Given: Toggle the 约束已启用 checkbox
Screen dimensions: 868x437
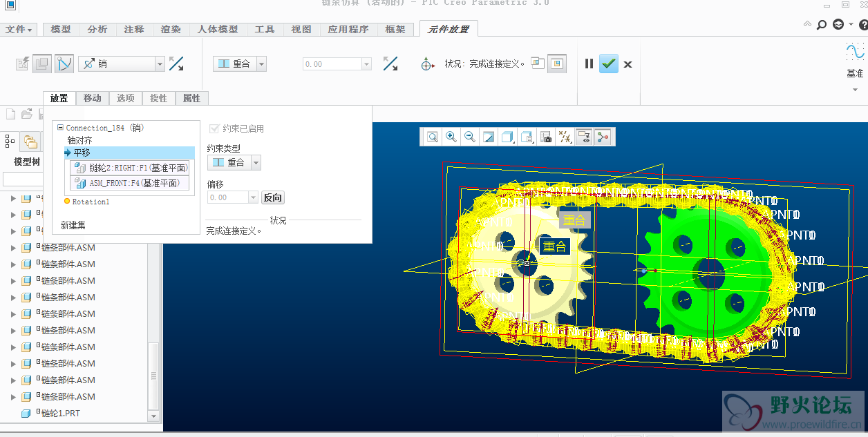Looking at the screenshot, I should pyautogui.click(x=214, y=128).
